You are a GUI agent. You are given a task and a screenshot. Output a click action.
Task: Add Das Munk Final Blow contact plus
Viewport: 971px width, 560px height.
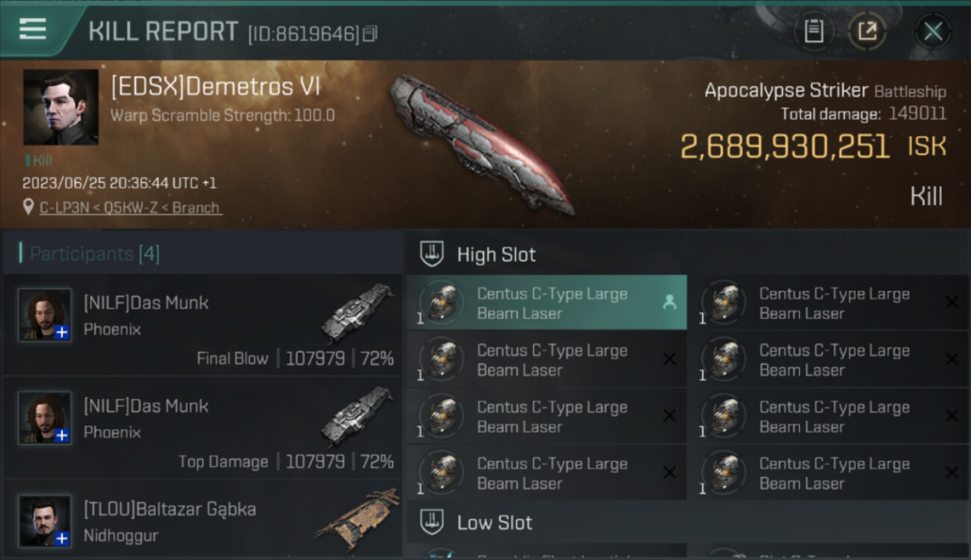62,332
